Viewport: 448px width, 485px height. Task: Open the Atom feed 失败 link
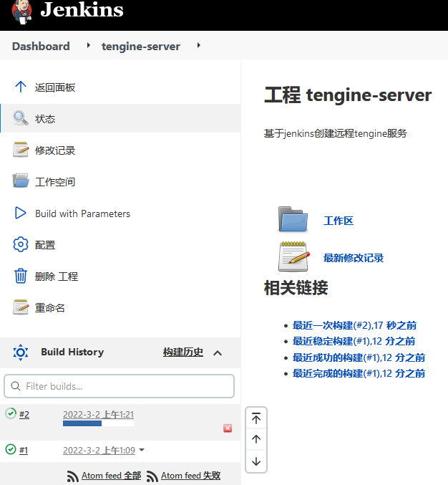click(x=190, y=476)
